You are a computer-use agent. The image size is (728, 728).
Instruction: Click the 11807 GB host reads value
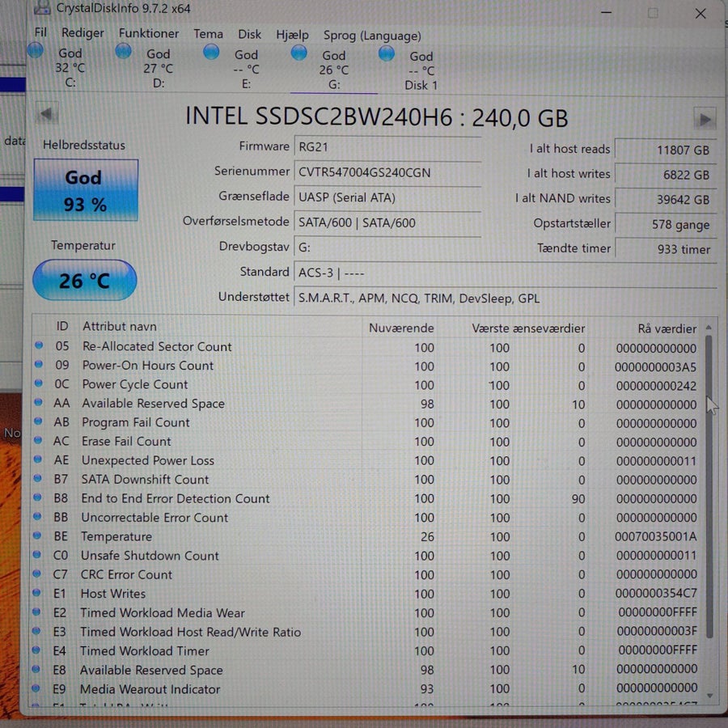coord(666,150)
